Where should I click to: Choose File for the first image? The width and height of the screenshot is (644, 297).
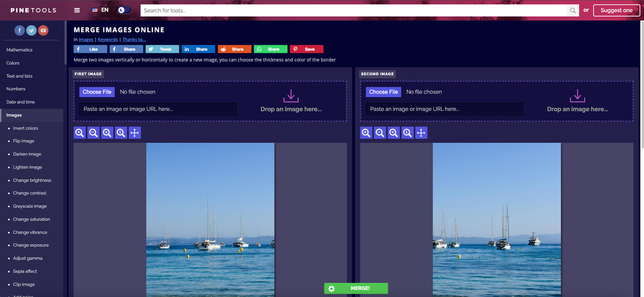(97, 92)
